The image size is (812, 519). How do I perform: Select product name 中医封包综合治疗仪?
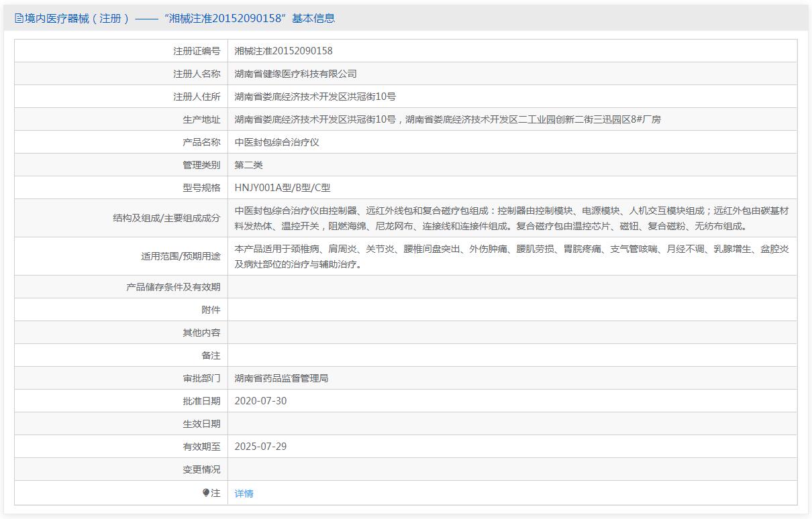[x=276, y=142]
